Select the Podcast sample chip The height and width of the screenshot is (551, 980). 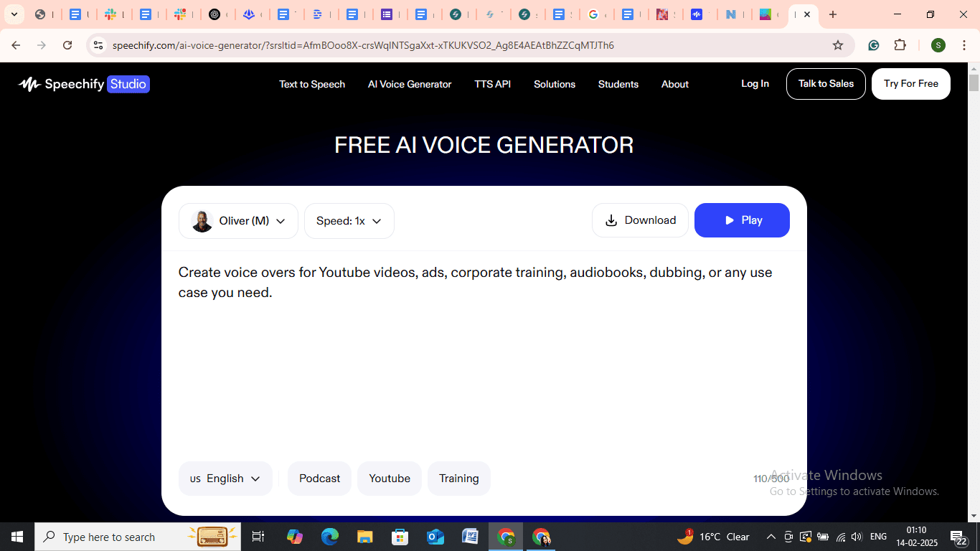(x=320, y=479)
